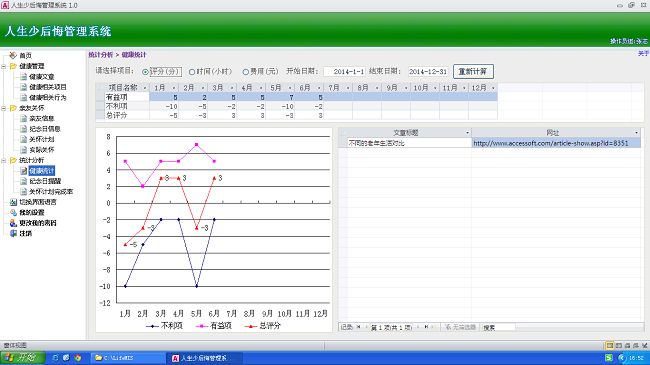This screenshot has height=365, width=650.
Task: Click the 开始日期 date field
Action: pos(344,72)
